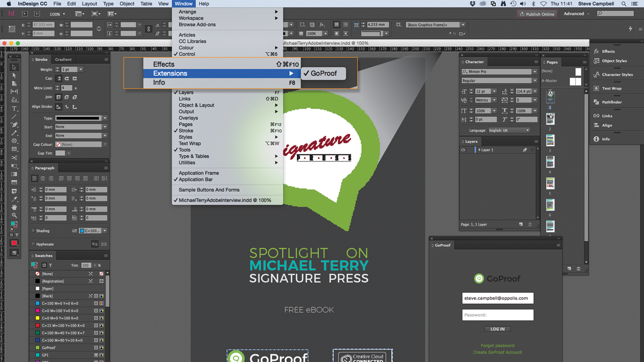
Task: Select the Eyedropper tool
Action: 14,199
